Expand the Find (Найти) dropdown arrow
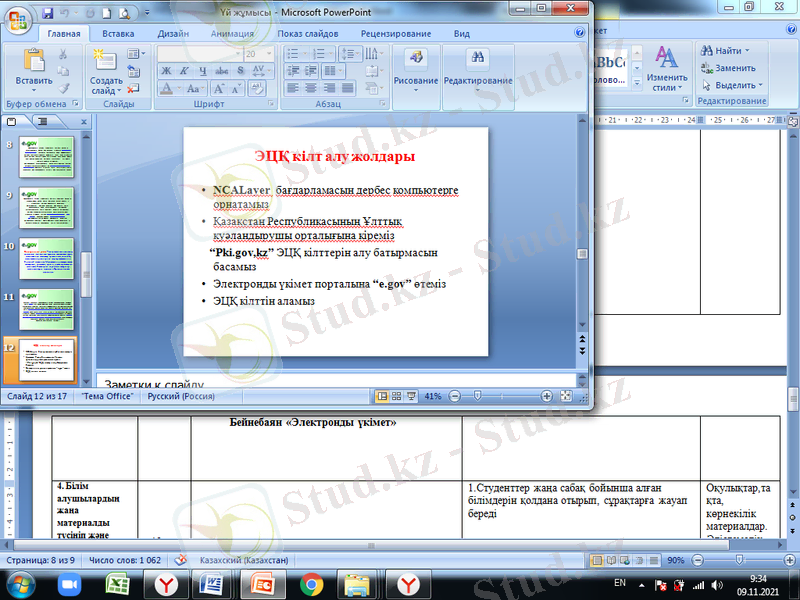The image size is (800, 600). point(748,51)
